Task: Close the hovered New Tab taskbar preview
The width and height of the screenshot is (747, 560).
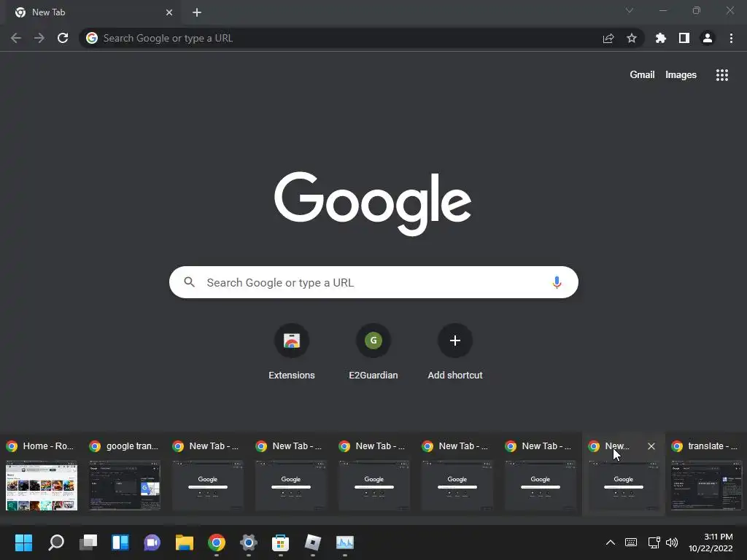Action: point(651,446)
